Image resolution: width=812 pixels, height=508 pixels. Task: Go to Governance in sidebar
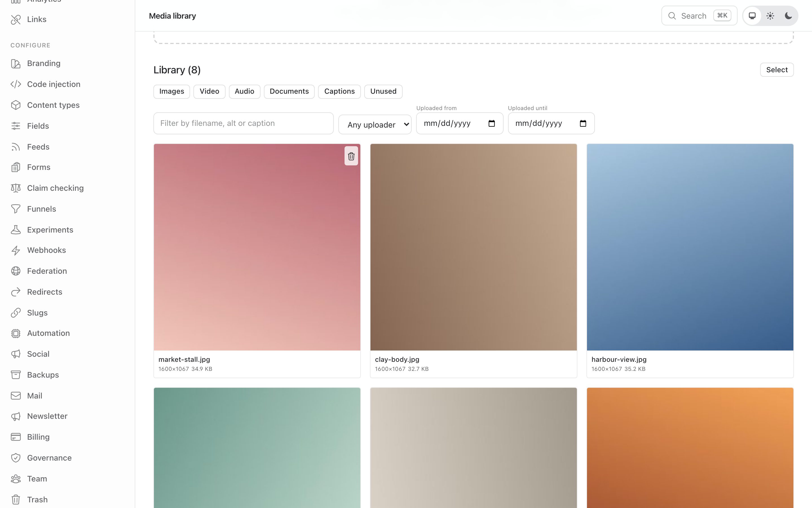pyautogui.click(x=49, y=458)
